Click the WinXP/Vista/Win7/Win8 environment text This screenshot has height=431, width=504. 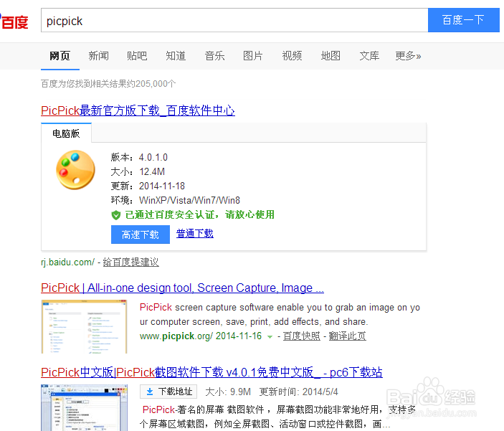(190, 200)
